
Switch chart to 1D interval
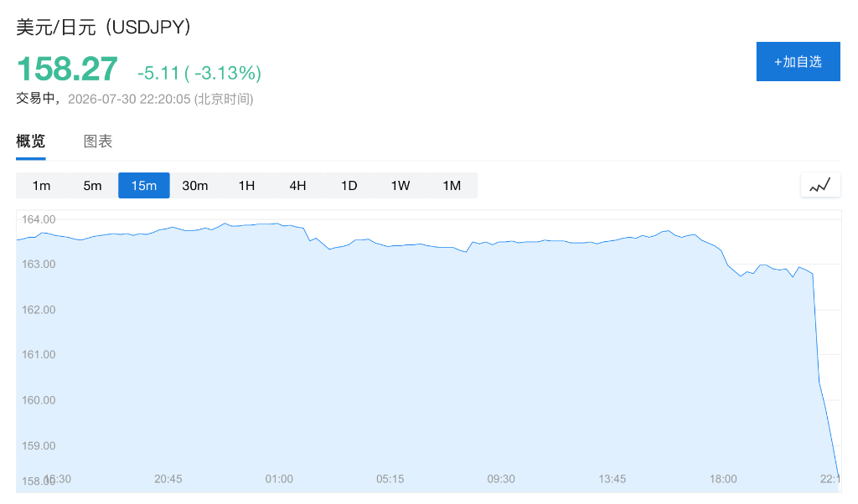349,185
